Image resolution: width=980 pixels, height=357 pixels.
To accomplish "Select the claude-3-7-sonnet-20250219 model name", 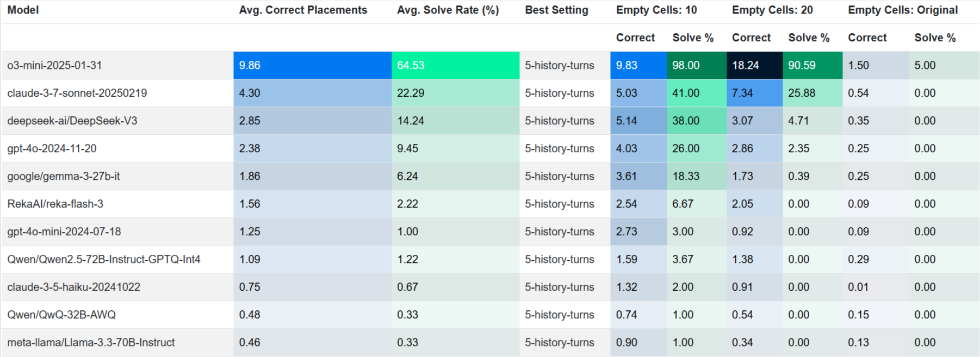I will (77, 93).
